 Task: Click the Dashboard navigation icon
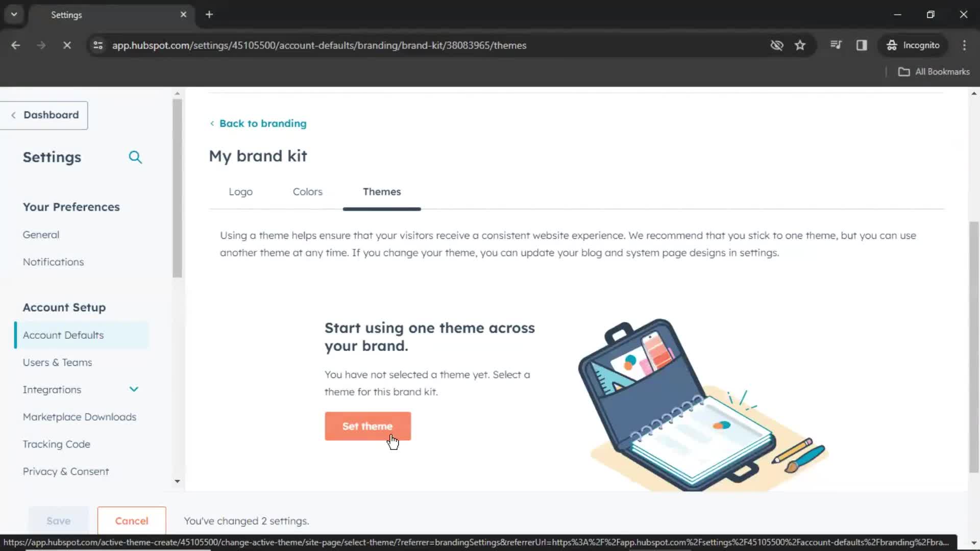(x=13, y=114)
